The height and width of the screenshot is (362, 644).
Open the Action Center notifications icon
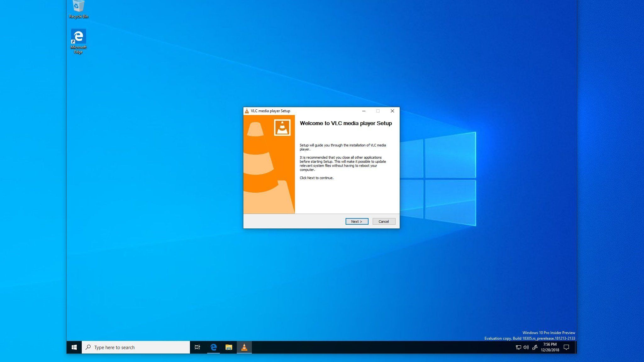pyautogui.click(x=566, y=347)
